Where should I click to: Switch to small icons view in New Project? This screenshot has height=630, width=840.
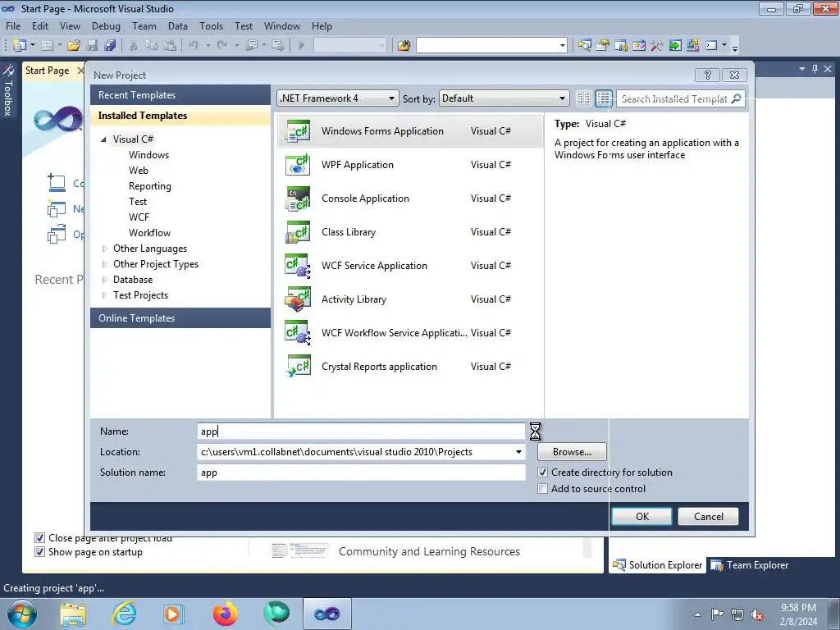583,98
